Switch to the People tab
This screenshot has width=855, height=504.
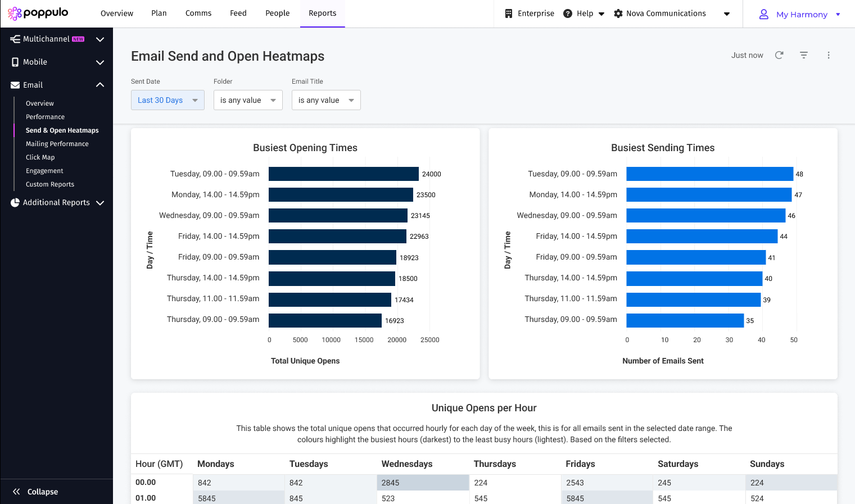(277, 13)
